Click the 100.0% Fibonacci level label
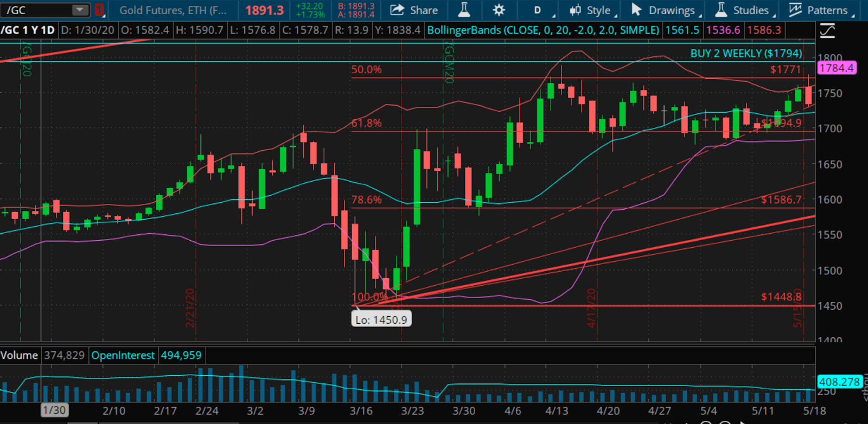The height and width of the screenshot is (424, 868). pyautogui.click(x=370, y=297)
